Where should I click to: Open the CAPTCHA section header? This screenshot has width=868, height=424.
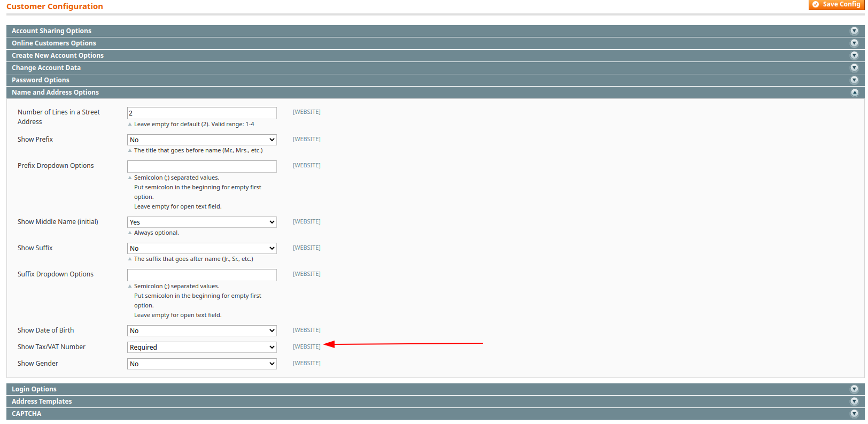click(435, 414)
